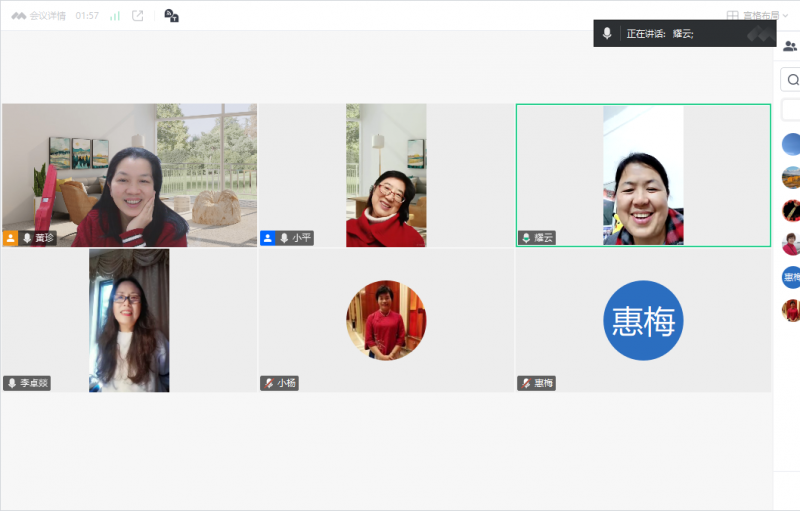Expand the 宫格布局 grid layout dropdown

point(758,16)
